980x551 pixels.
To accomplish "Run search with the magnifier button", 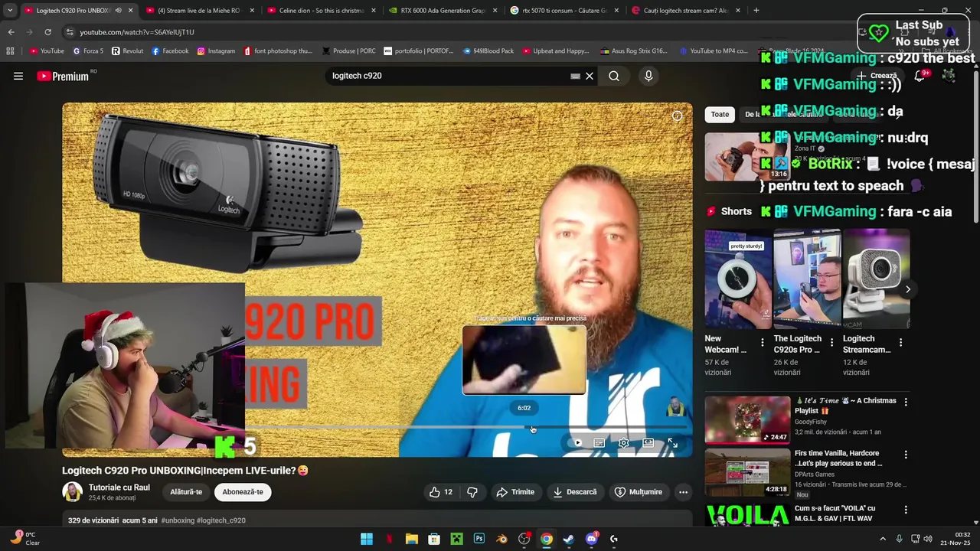I will 614,76.
